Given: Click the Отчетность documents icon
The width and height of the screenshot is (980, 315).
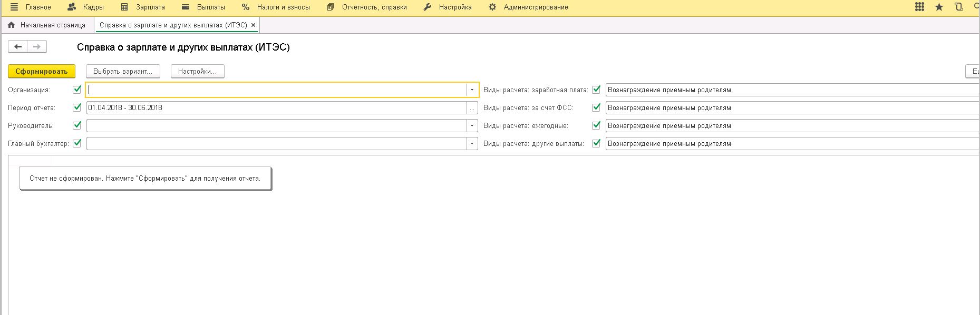Looking at the screenshot, I should [331, 7].
